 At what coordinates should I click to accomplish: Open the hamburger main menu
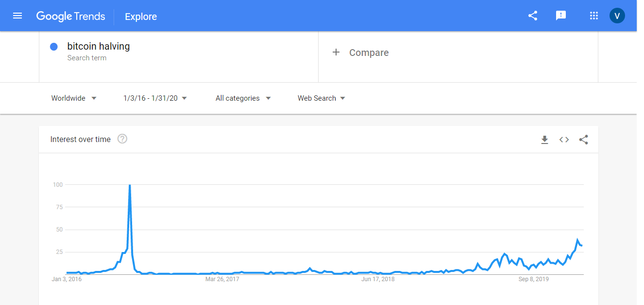pyautogui.click(x=17, y=16)
